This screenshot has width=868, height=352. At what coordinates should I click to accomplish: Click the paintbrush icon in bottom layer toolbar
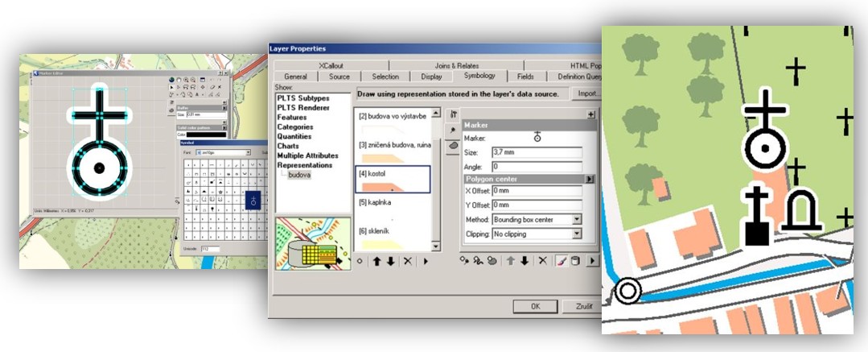[x=562, y=261]
